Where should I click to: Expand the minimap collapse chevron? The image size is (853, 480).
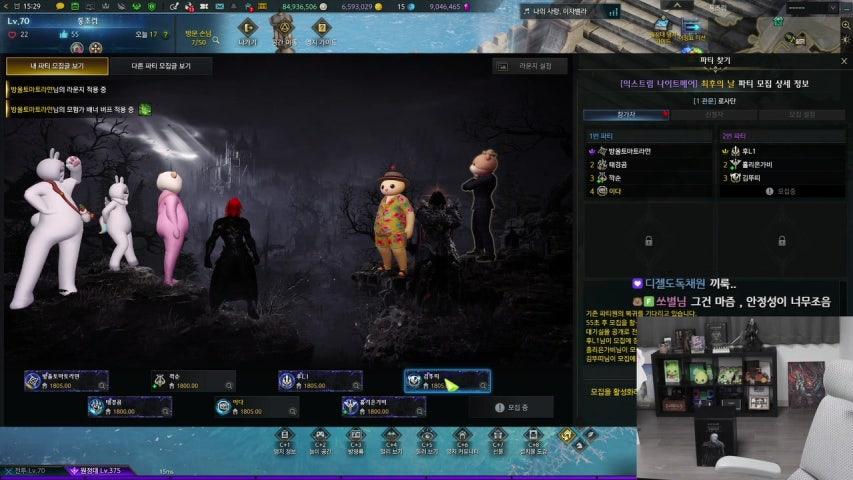pos(677,5)
